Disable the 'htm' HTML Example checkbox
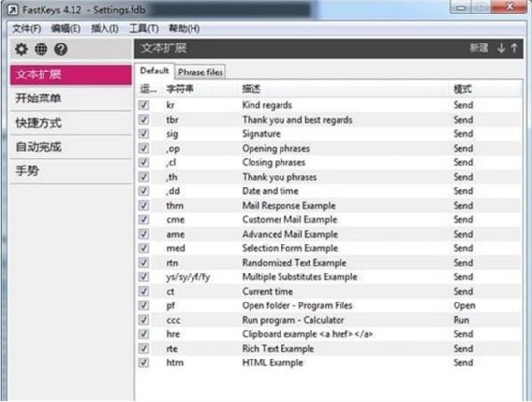Image resolution: width=532 pixels, height=402 pixels. click(144, 362)
